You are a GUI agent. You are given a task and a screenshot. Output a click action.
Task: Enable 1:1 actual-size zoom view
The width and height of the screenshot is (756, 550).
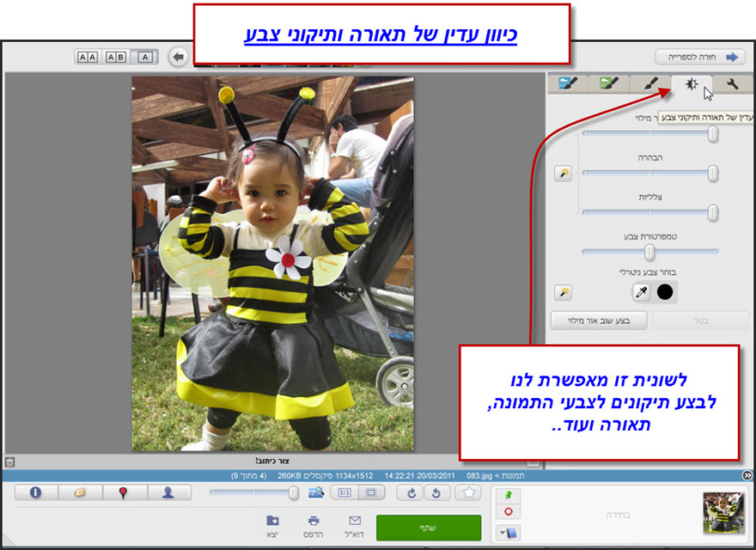point(344,493)
